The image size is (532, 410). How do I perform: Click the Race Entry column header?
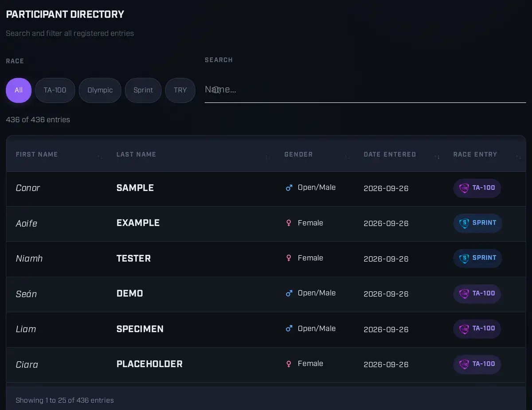pos(475,154)
